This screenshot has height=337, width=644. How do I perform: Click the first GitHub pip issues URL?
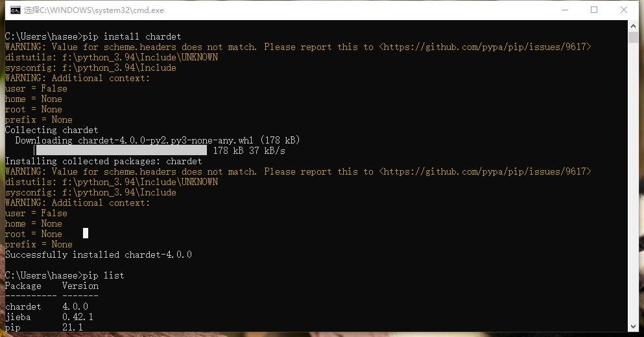(x=485, y=47)
